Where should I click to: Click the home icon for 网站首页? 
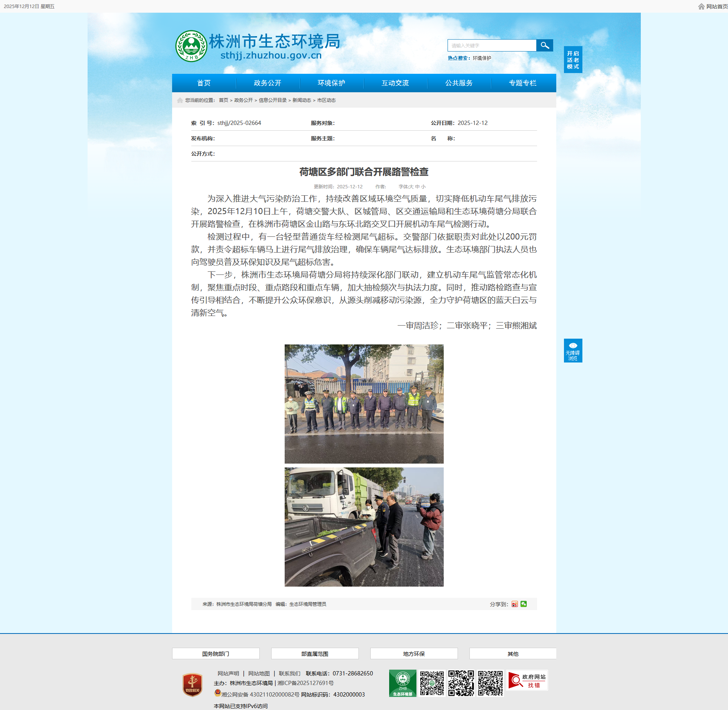tap(701, 7)
